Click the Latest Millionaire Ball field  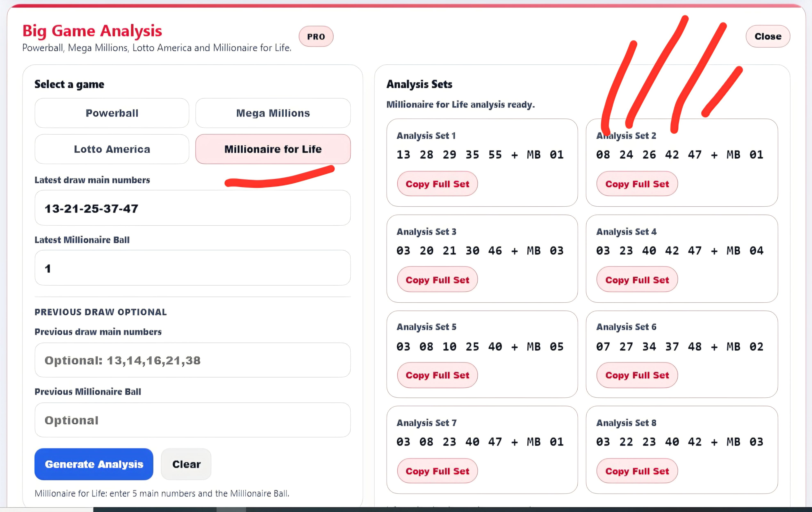[x=193, y=268]
